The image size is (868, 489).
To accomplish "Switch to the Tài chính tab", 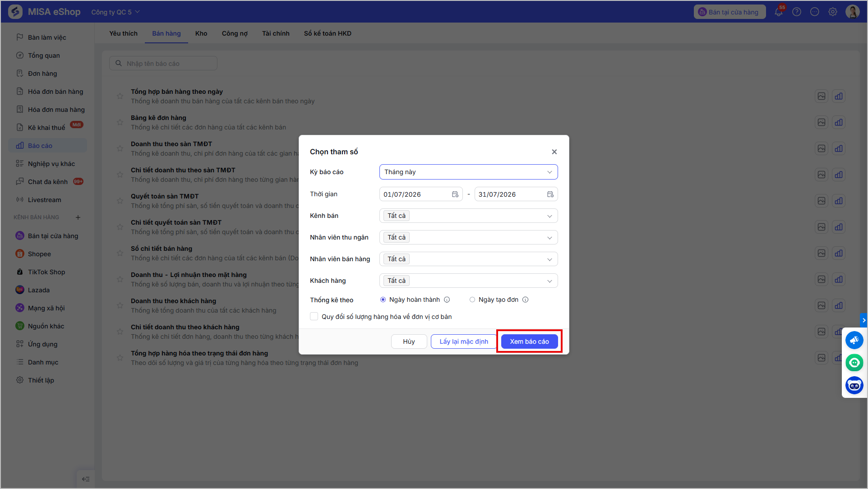I will (276, 33).
